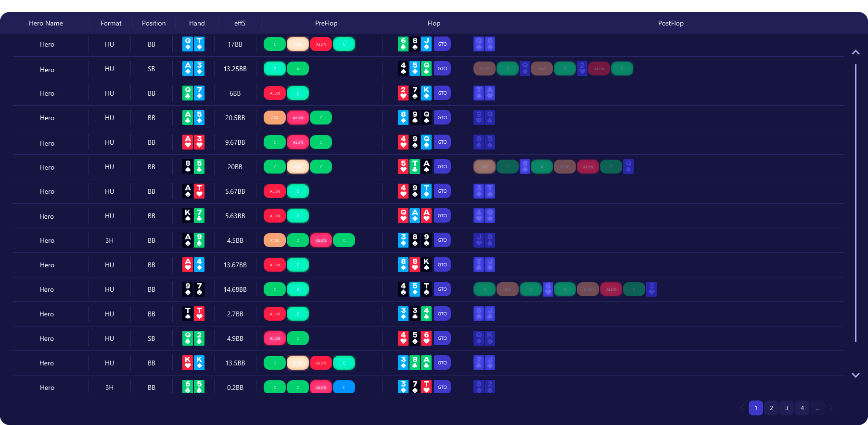Click the 8 of diamonds turn card in the 20BB row

click(525, 167)
